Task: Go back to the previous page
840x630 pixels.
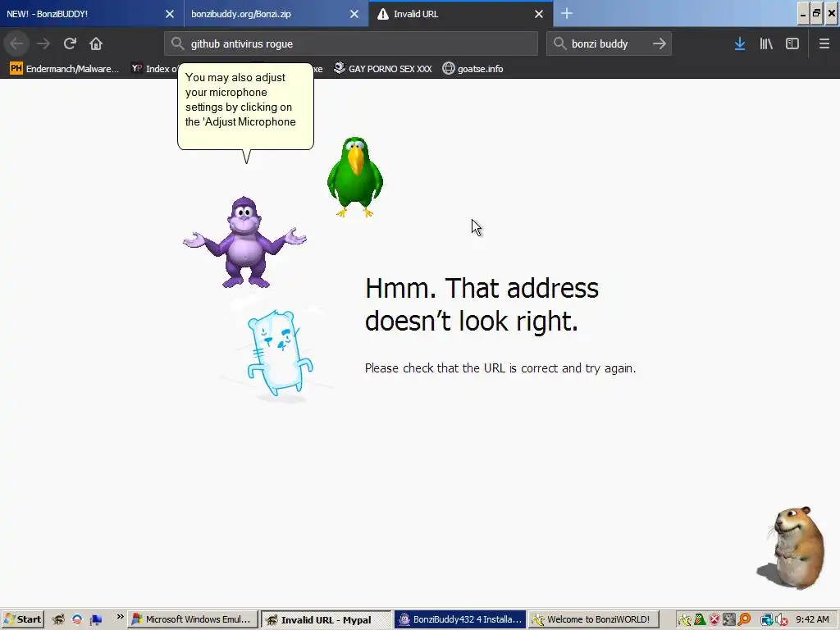Action: [16, 44]
